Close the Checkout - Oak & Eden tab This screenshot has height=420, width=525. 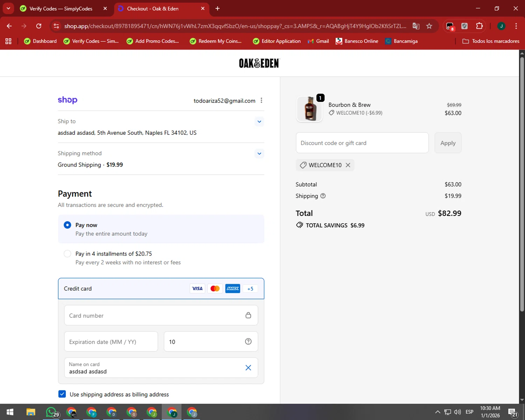[x=203, y=8]
